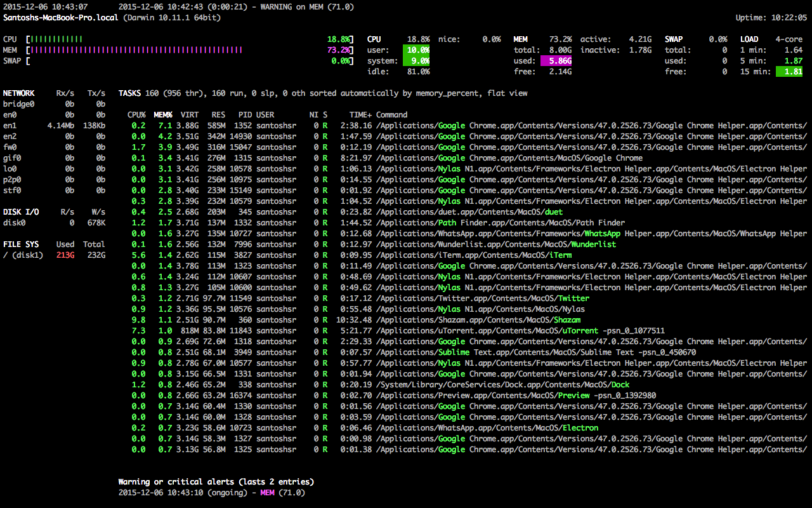This screenshot has width=812, height=508.
Task: Click the filesystem total 232G
Action: pos(96,255)
